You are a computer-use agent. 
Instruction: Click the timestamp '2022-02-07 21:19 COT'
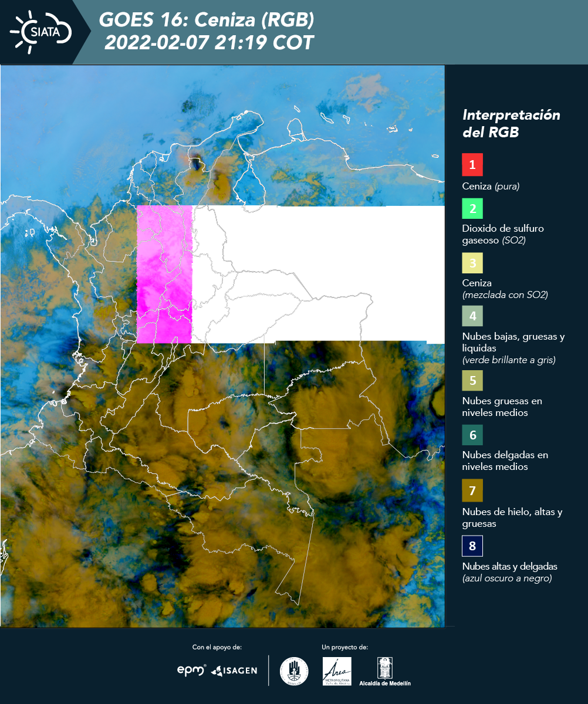click(x=209, y=43)
